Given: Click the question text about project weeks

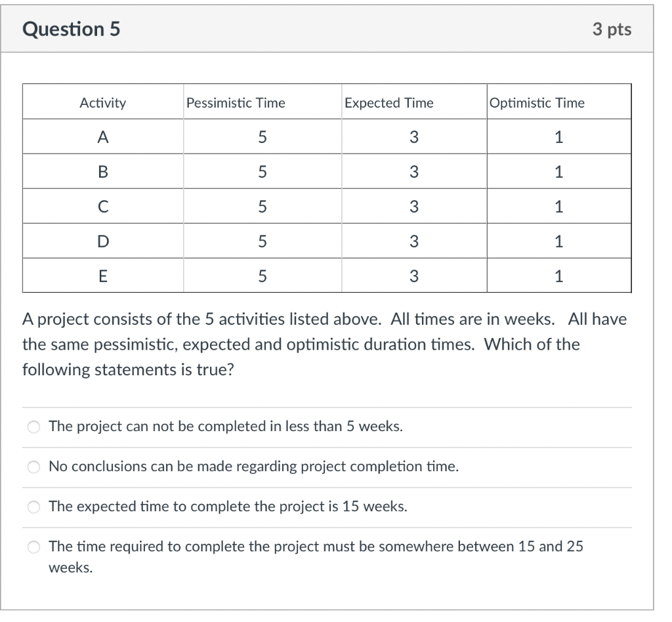Looking at the screenshot, I should pos(325,344).
